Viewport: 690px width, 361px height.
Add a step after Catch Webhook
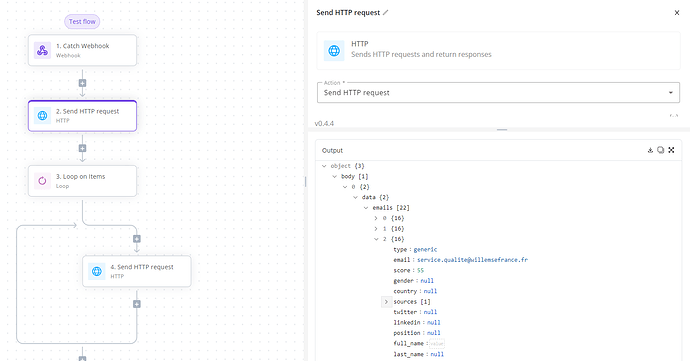pyautogui.click(x=82, y=83)
